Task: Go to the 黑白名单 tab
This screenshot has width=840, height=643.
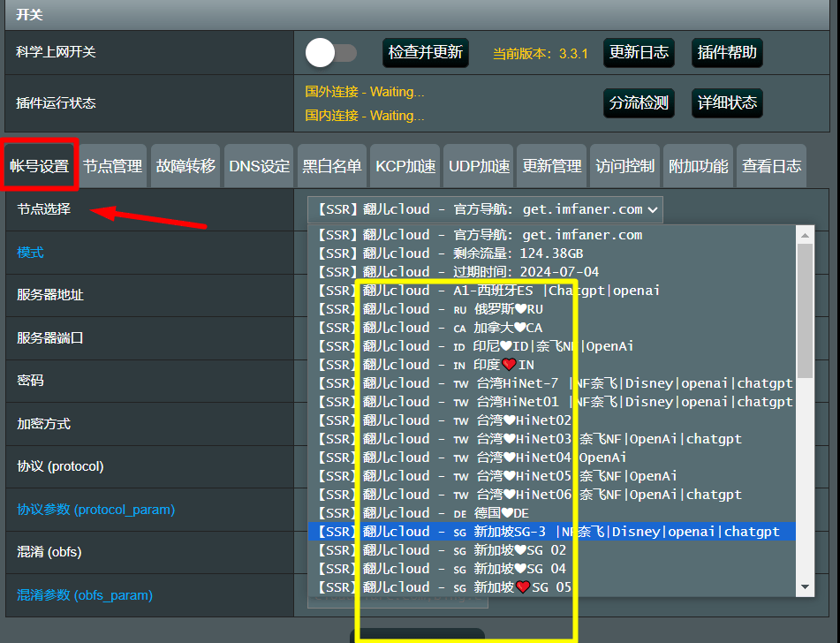Action: 332,165
